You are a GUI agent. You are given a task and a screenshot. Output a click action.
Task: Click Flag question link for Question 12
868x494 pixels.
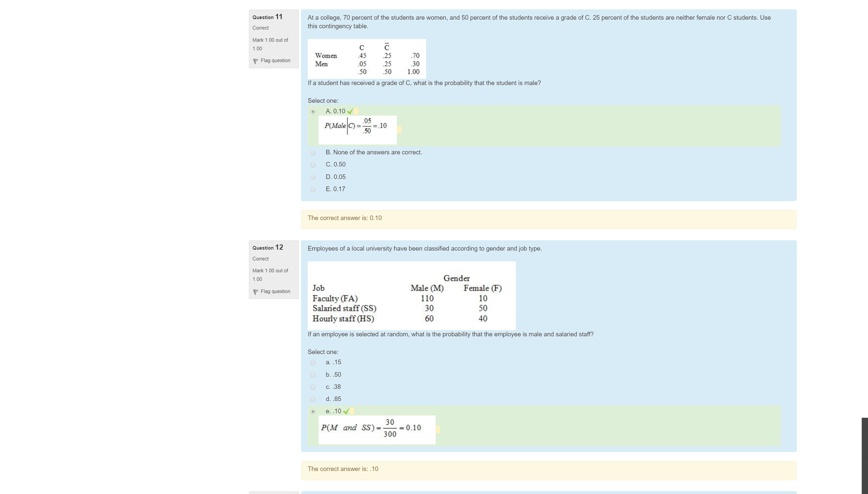pyautogui.click(x=275, y=291)
